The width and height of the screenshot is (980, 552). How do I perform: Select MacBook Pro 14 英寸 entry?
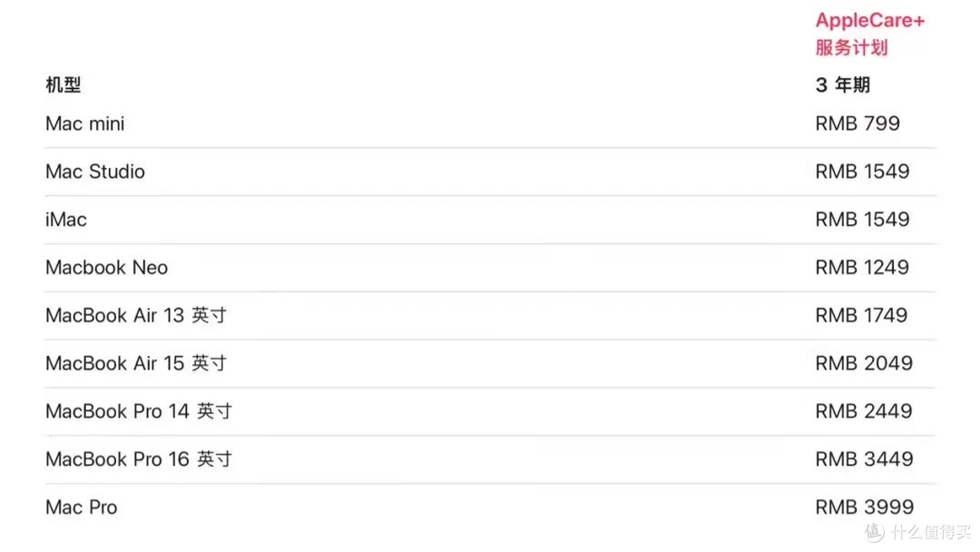(x=139, y=411)
